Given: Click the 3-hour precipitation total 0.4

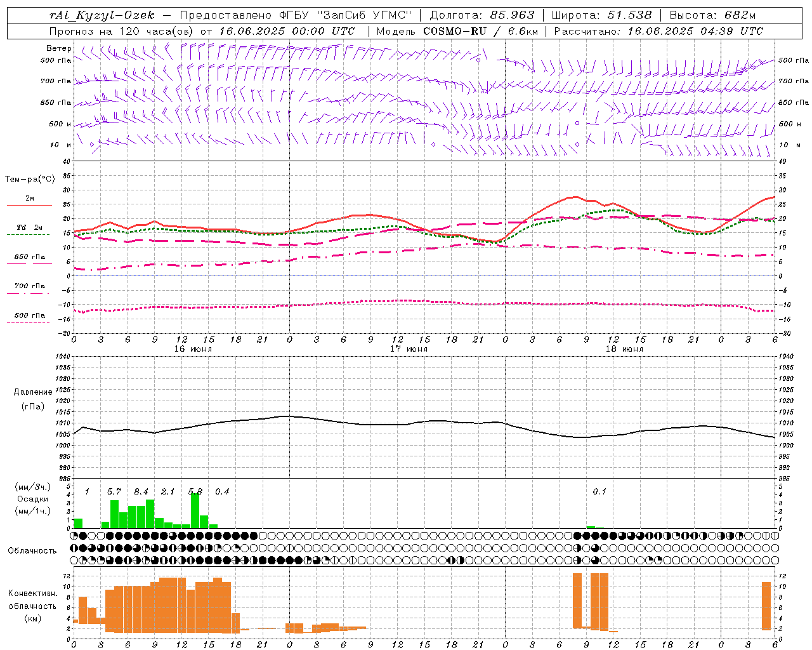Looking at the screenshot, I should point(222,491).
